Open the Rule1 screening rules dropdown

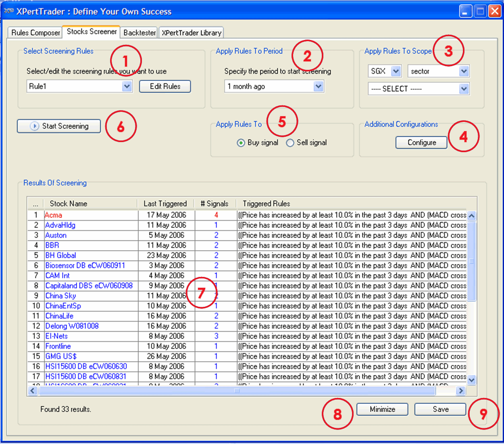[127, 86]
